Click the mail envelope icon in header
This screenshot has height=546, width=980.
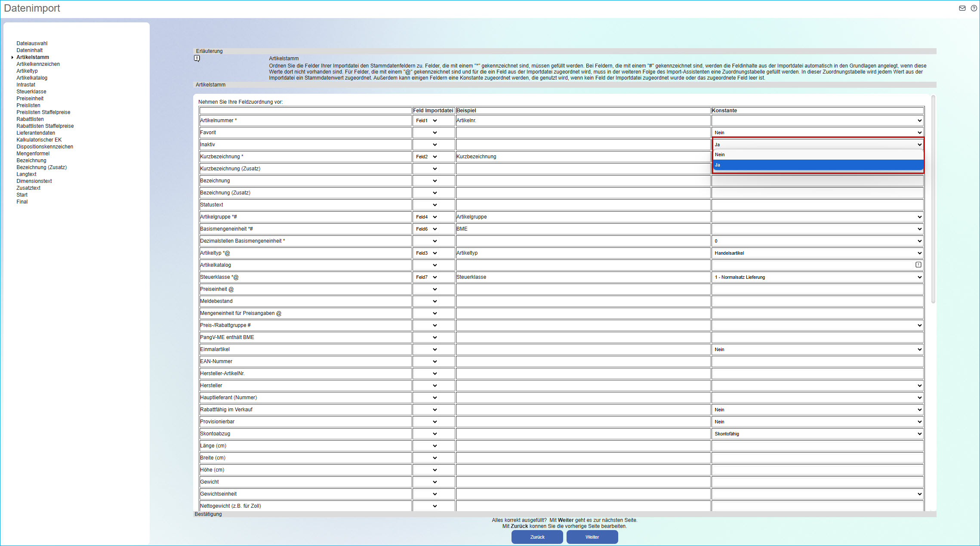[x=962, y=8]
